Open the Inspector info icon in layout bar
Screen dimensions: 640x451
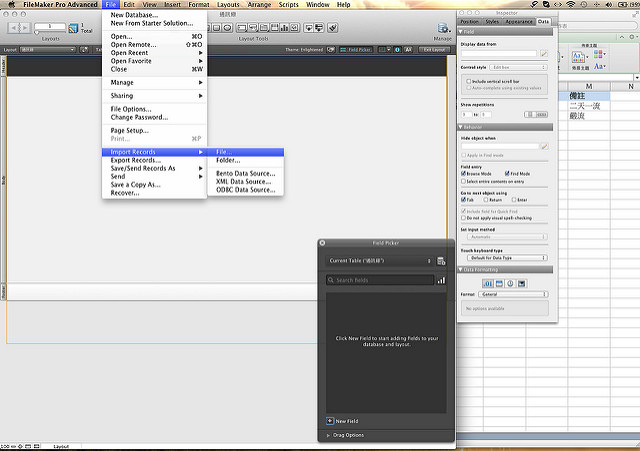(x=397, y=50)
